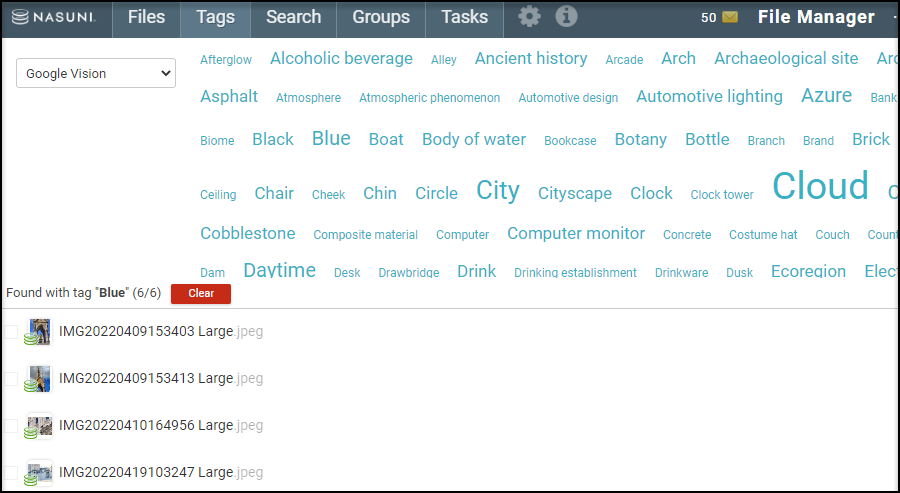Image resolution: width=900 pixels, height=493 pixels.
Task: Click file icon of IMG20220409153403
Action: click(x=39, y=332)
